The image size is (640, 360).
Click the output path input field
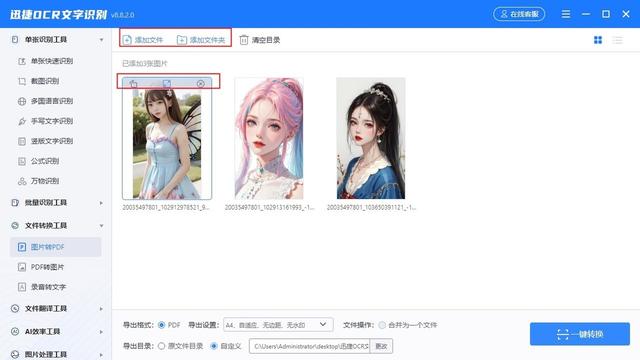click(x=309, y=346)
